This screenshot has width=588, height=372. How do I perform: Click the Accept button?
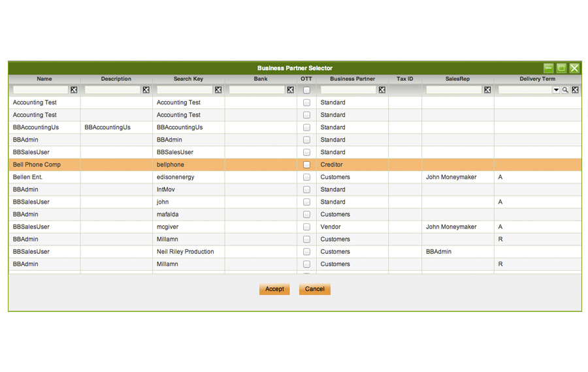pyautogui.click(x=274, y=289)
